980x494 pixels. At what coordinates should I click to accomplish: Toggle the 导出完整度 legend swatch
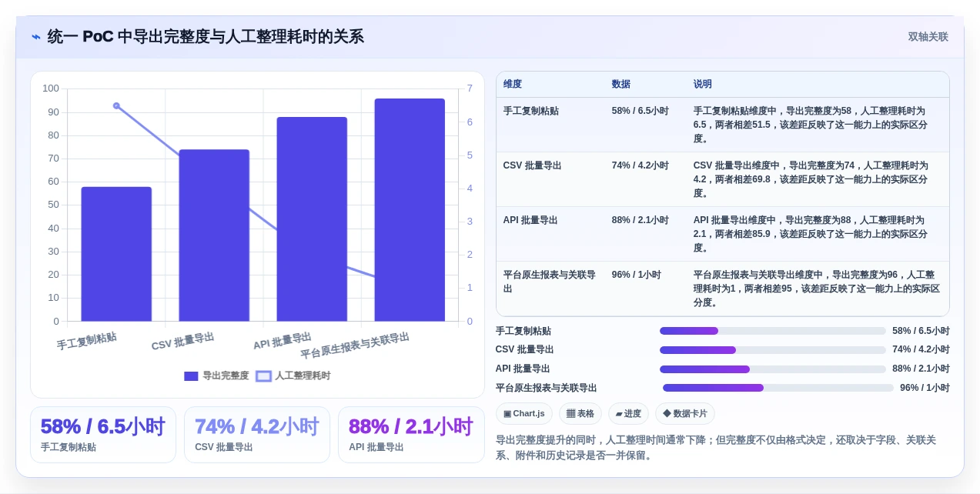(x=191, y=376)
